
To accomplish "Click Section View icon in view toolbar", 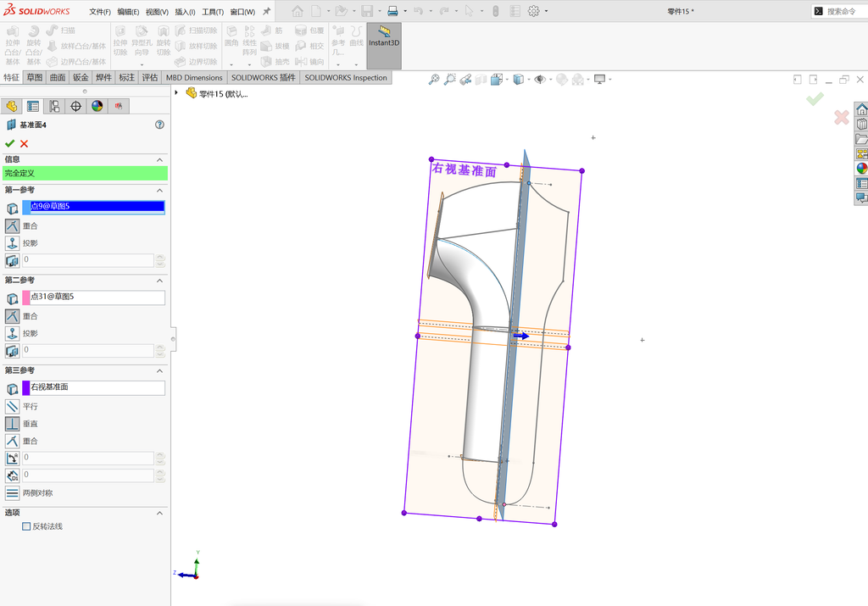I will 481,80.
